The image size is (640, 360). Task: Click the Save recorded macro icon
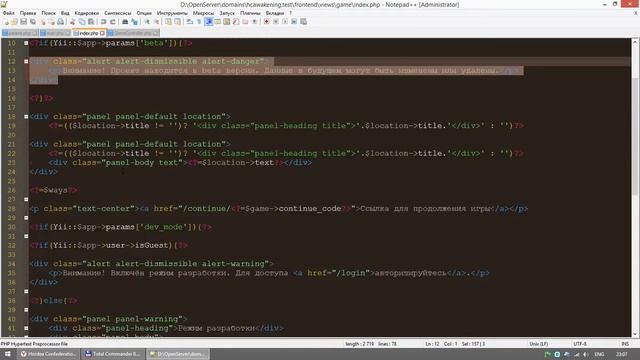pyautogui.click(x=303, y=22)
